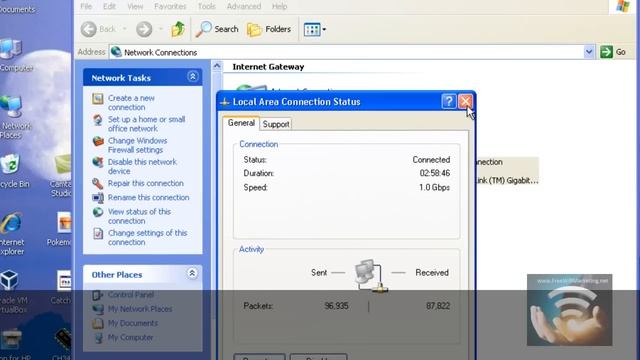Image resolution: width=640 pixels, height=360 pixels.
Task: Collapse the Other Places panel
Action: 192,273
